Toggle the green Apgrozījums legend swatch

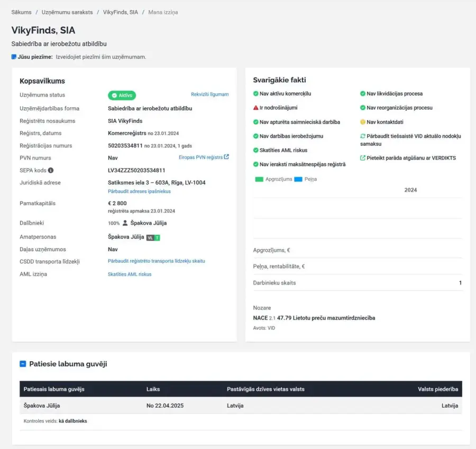pos(259,179)
